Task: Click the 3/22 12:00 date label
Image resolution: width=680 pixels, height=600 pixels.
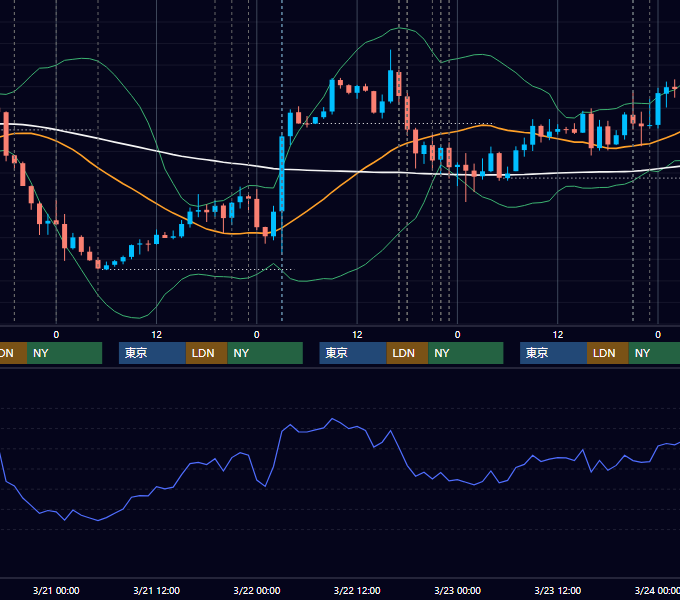Action: pos(357,590)
